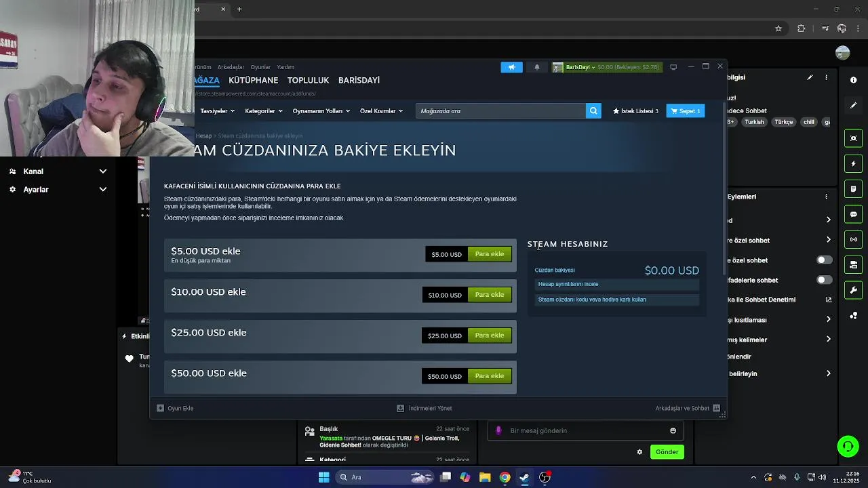The image size is (868, 488).
Task: Bookmark page with browser star icon
Action: tap(778, 28)
